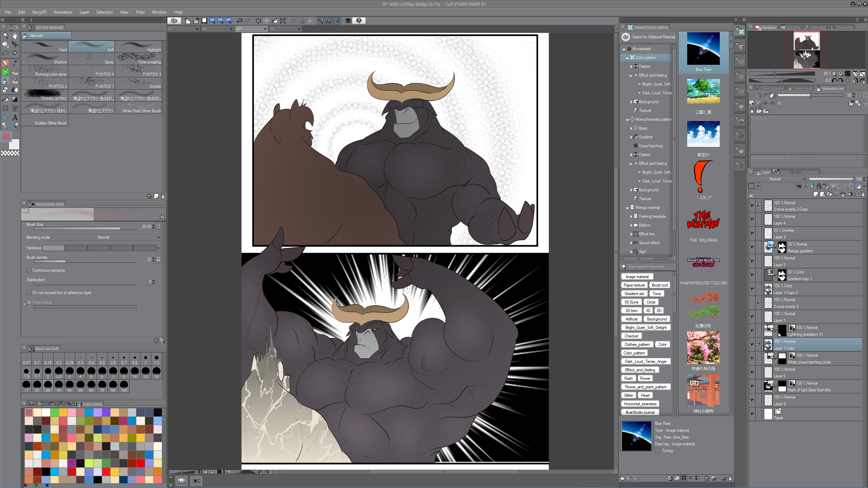Viewport: 868px width, 488px height.
Task: Expand the Framing template folder
Action: 631,216
